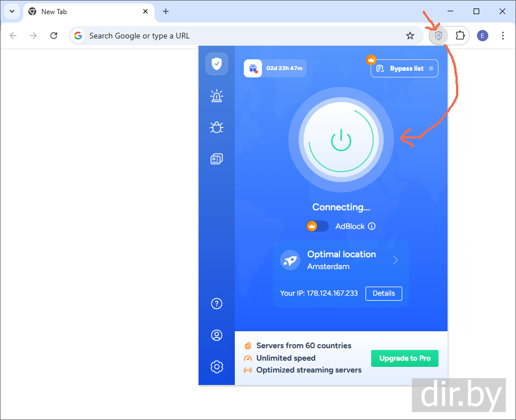Click the Your IP address text
The image size is (516, 420).
click(x=319, y=293)
